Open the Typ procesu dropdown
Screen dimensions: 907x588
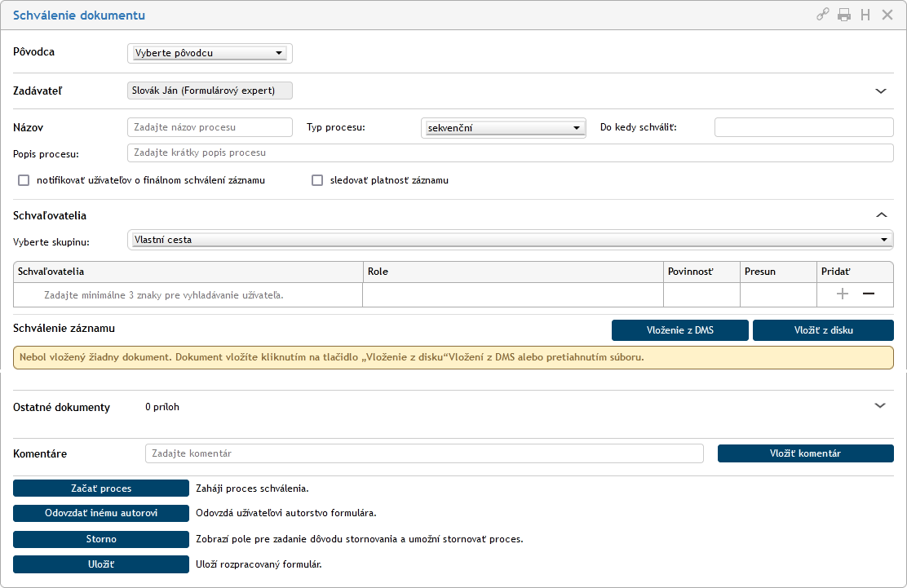pyautogui.click(x=503, y=128)
